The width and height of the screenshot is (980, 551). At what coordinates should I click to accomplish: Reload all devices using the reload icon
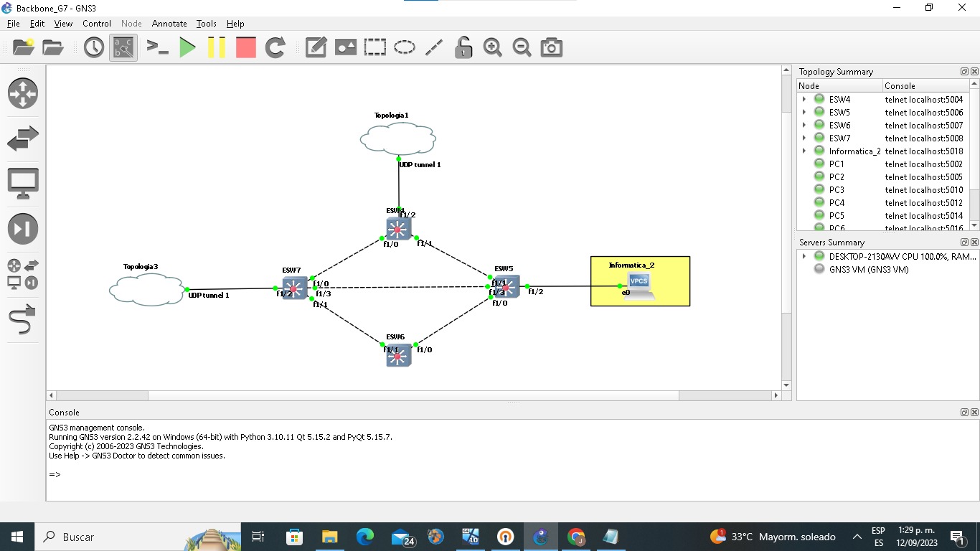[x=276, y=47]
